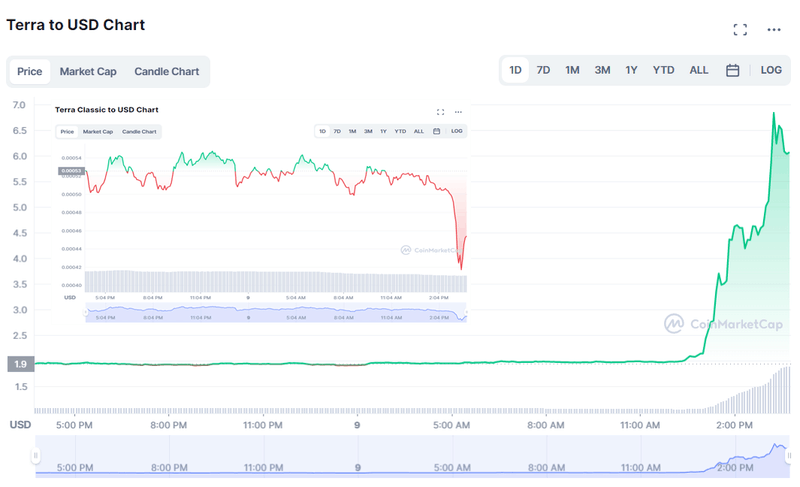The height and width of the screenshot is (487, 800).
Task: Click the 11:00 AM label on the main chart's time axis
Action: [640, 425]
